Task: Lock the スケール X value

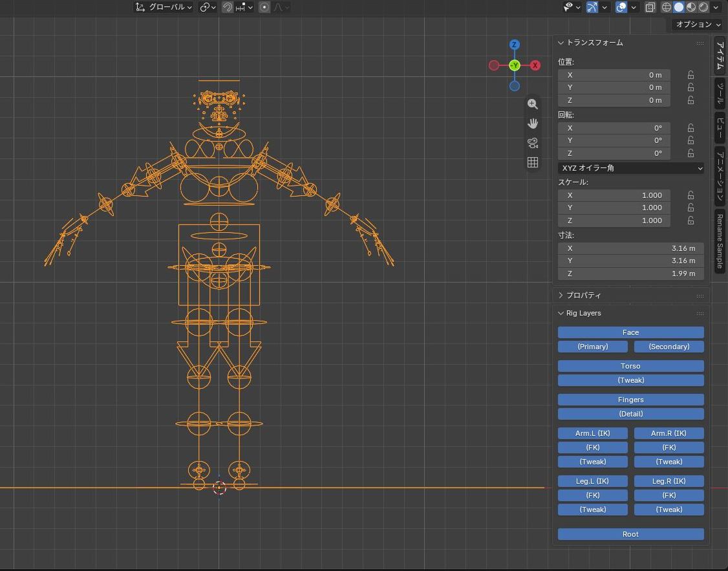Action: click(691, 195)
